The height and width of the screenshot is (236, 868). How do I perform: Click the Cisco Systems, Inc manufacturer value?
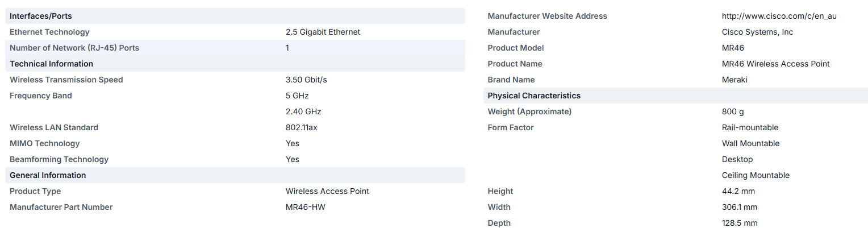click(757, 32)
